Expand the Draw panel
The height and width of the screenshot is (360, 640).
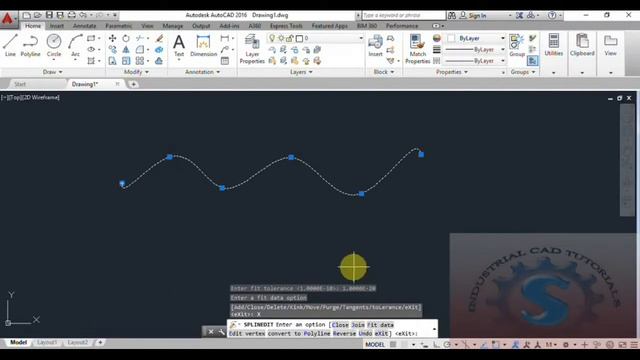[53, 72]
